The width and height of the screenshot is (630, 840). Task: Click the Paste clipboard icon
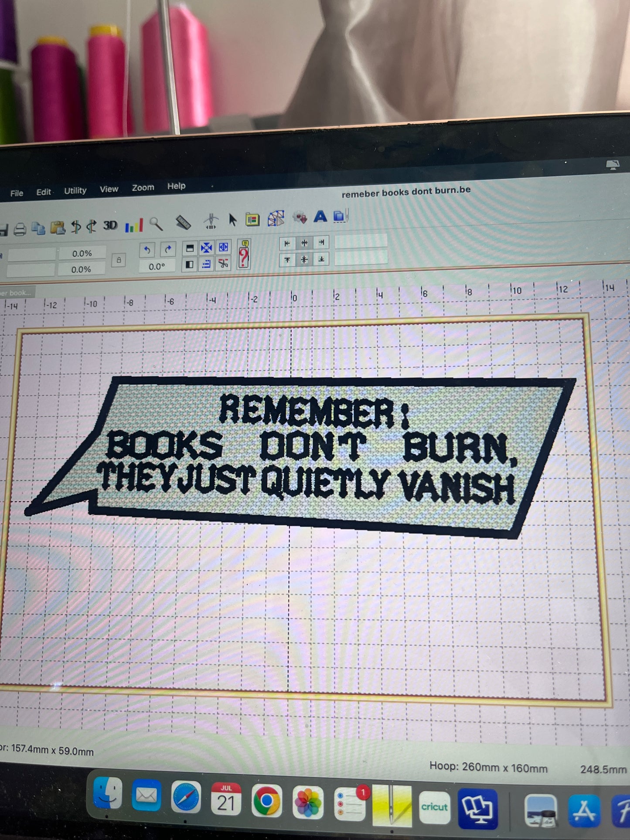[58, 228]
